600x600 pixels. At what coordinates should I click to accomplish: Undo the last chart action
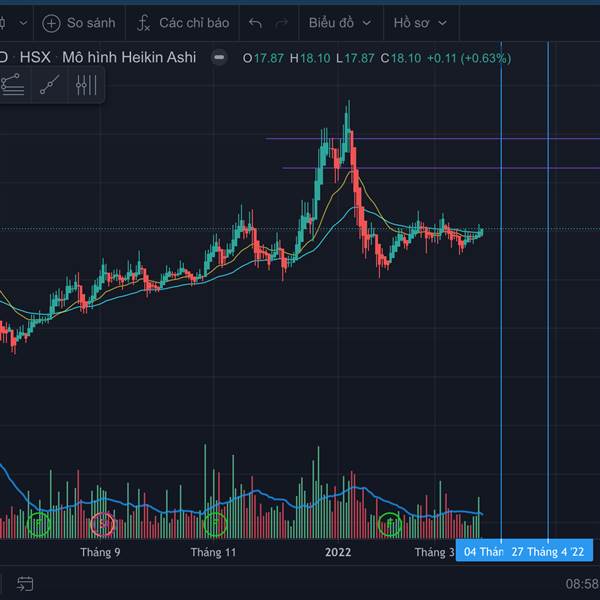coord(255,23)
